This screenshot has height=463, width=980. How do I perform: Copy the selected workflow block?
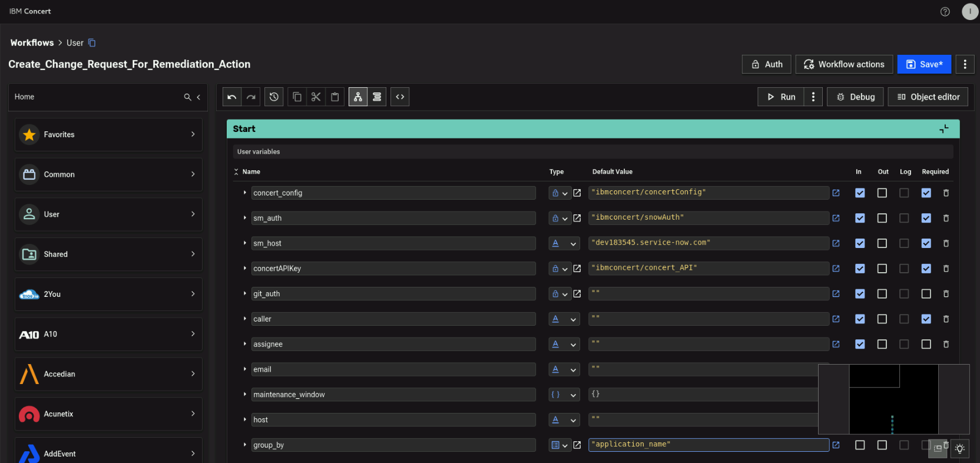point(297,97)
